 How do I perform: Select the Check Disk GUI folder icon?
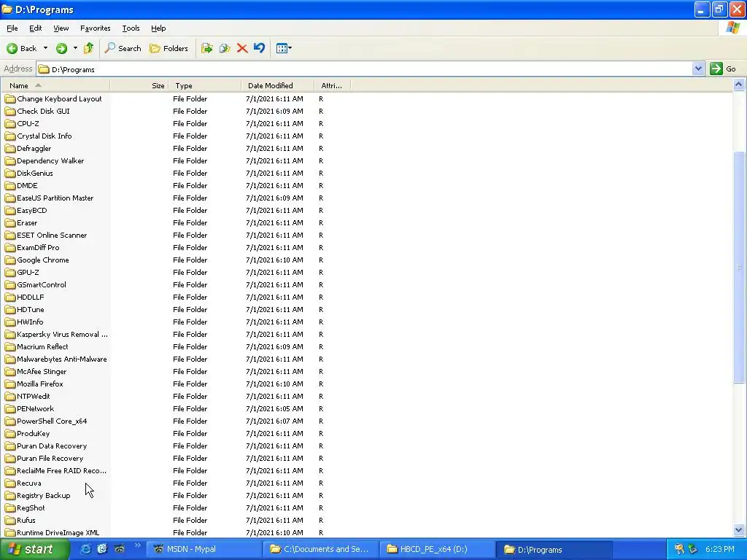click(10, 112)
